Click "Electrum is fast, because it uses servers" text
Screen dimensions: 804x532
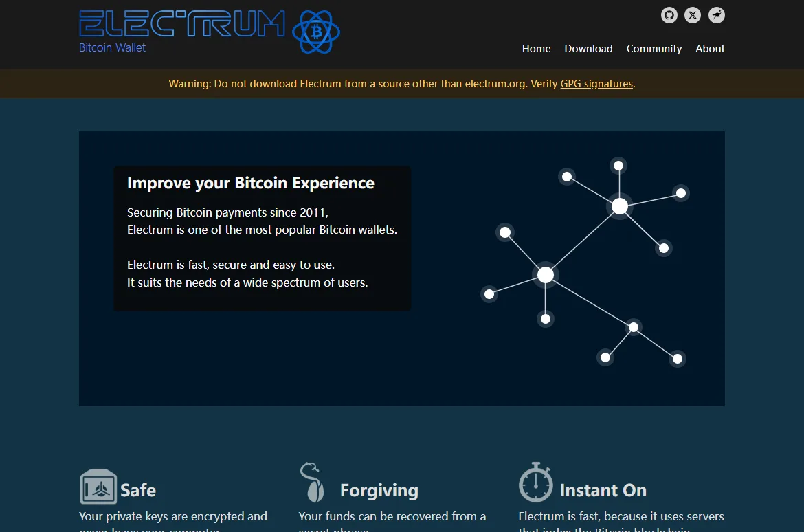point(621,516)
